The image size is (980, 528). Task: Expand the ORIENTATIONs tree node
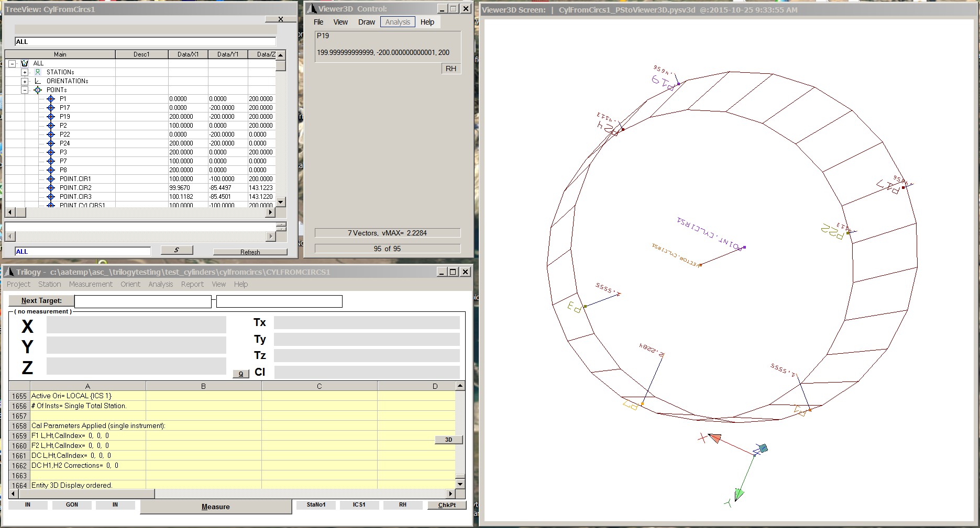click(x=25, y=81)
